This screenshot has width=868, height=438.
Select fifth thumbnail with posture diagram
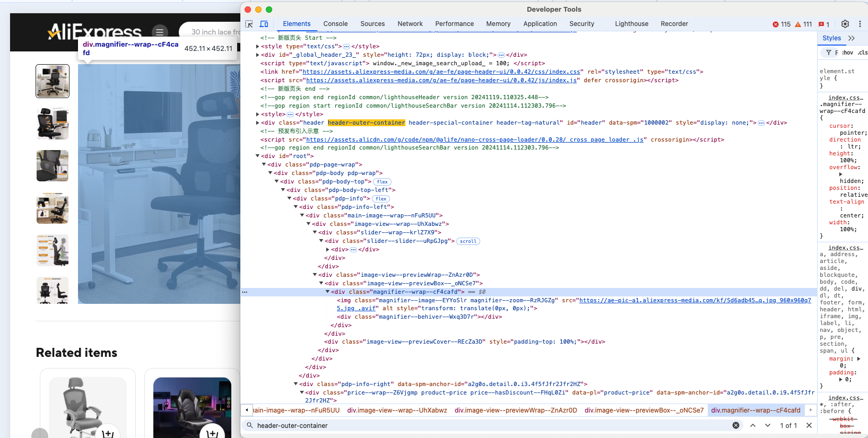53,250
